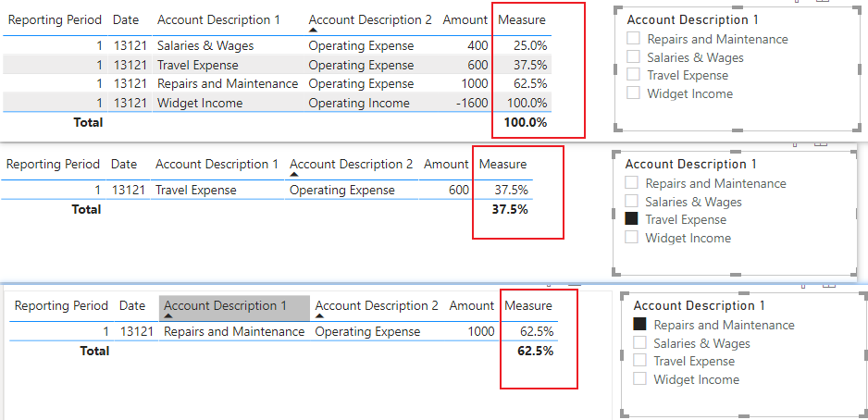The width and height of the screenshot is (868, 420).
Task: Select the Operating Income cell
Action: click(x=359, y=103)
